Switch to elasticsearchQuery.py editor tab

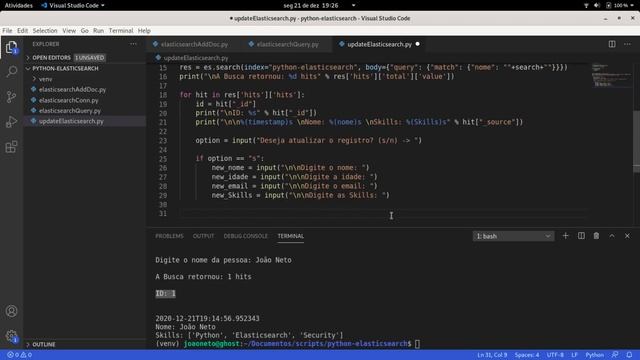[x=287, y=44]
